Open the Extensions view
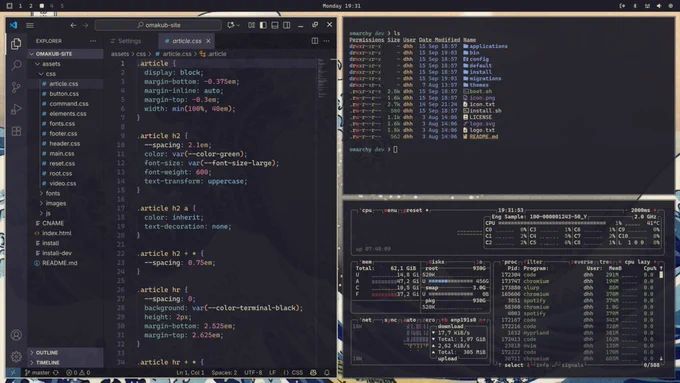The width and height of the screenshot is (680, 383). (x=16, y=131)
